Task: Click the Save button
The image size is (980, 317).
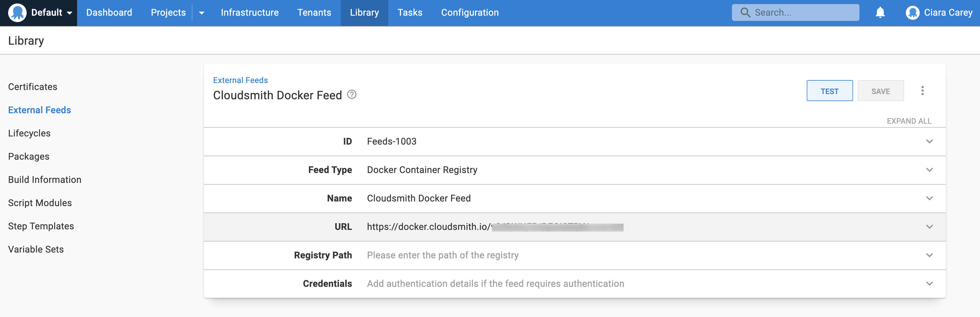Action: pos(881,91)
